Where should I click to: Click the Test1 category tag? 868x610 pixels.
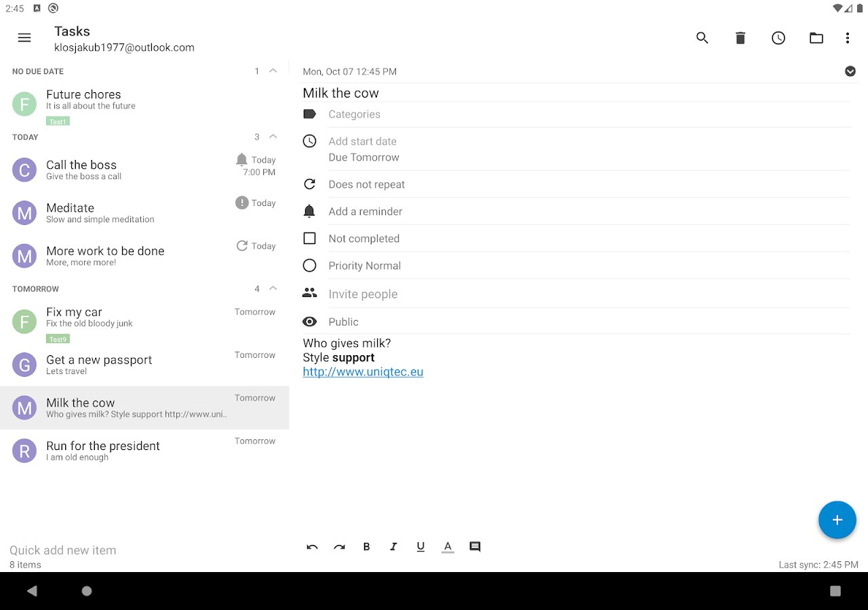pyautogui.click(x=58, y=122)
